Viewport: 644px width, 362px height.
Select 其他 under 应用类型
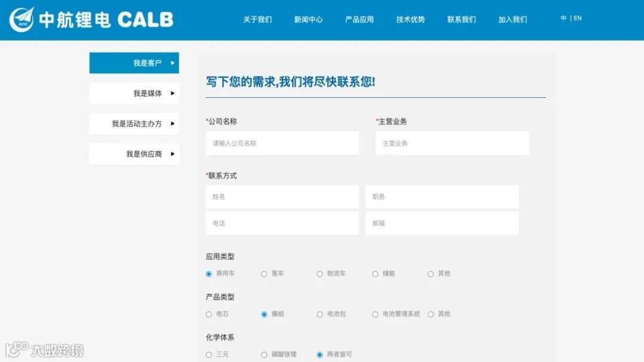pos(431,274)
